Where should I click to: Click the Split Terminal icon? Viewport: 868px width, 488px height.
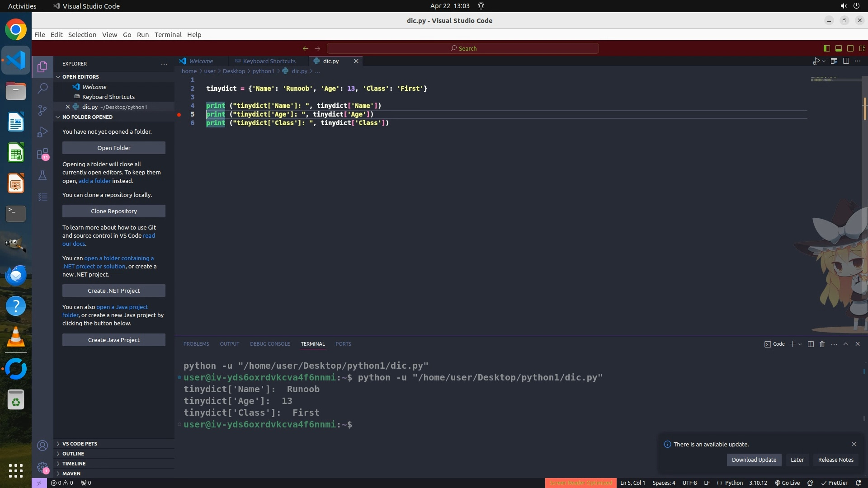(x=811, y=344)
